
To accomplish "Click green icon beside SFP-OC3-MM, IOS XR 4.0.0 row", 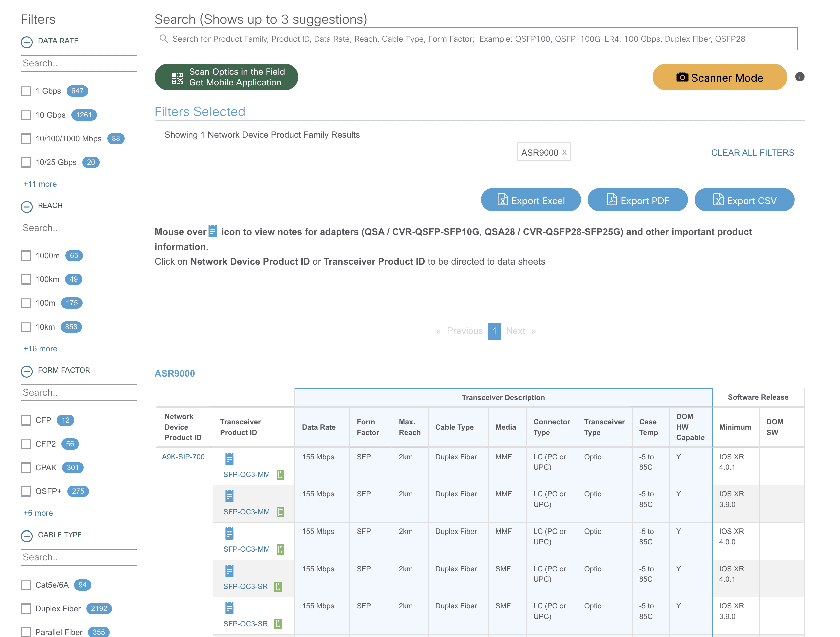I will tap(280, 549).
